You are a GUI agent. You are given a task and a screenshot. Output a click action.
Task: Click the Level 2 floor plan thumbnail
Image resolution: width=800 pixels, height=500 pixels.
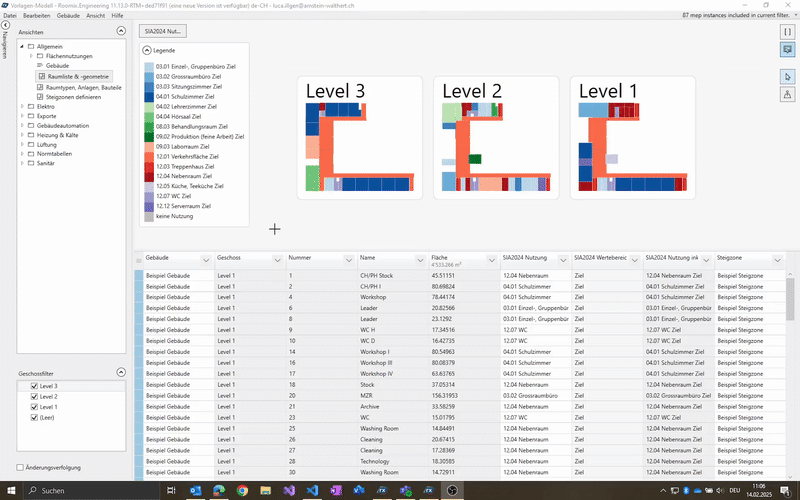click(x=498, y=137)
